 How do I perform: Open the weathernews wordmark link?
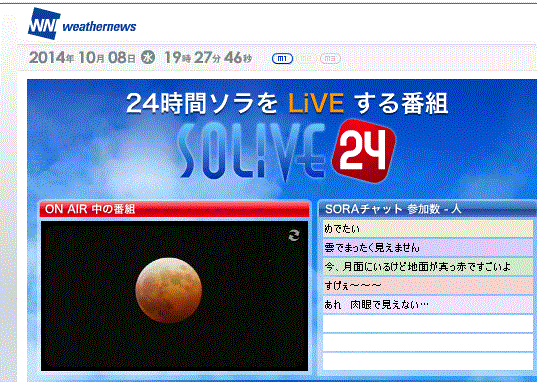99,27
